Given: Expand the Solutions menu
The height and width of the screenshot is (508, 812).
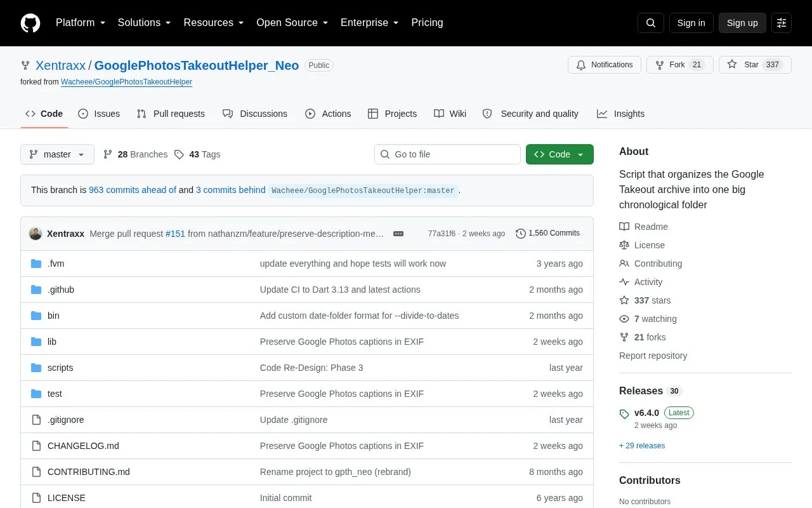Looking at the screenshot, I should pyautogui.click(x=145, y=23).
